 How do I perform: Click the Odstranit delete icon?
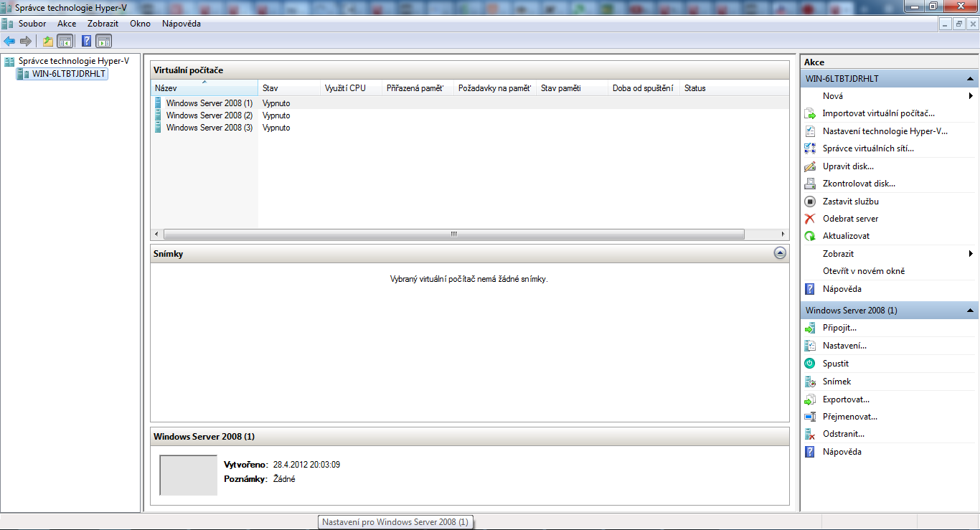tap(810, 434)
